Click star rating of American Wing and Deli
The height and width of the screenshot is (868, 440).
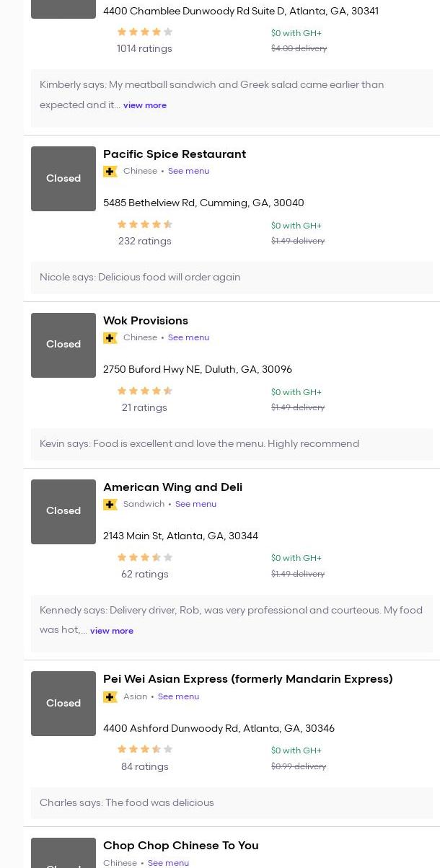(x=144, y=558)
